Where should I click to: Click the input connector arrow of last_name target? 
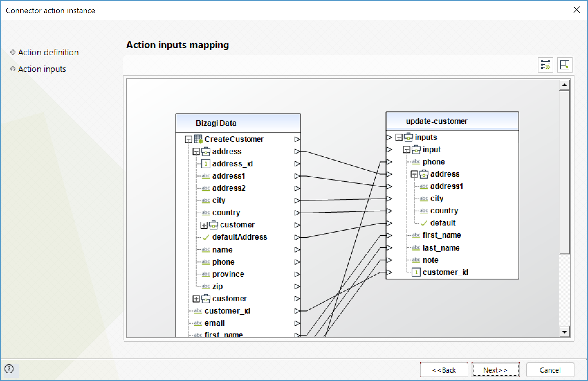pyautogui.click(x=389, y=248)
